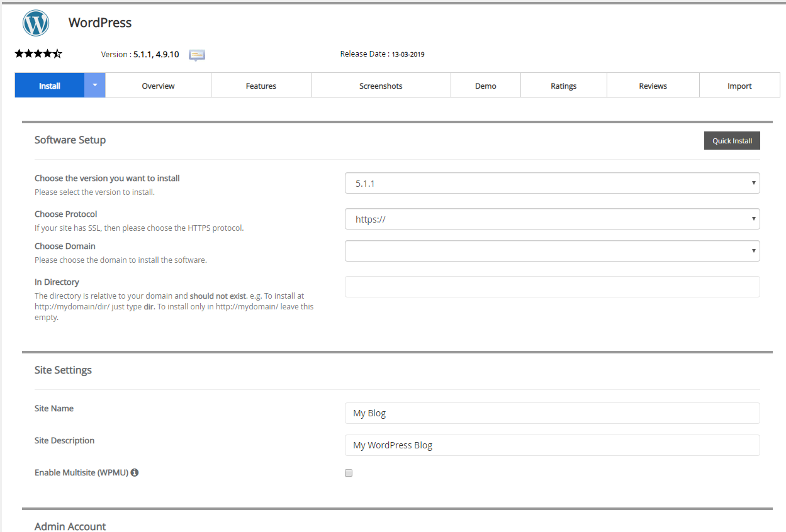The width and height of the screenshot is (786, 532).
Task: Click the star rating icons
Action: [38, 54]
